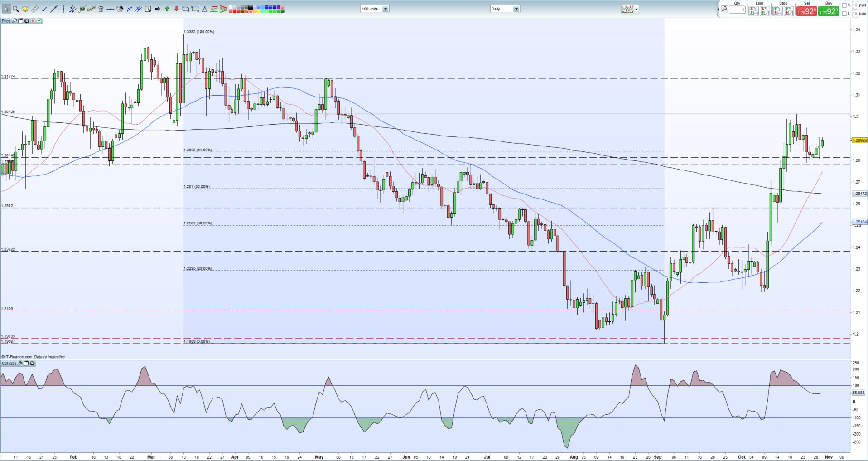
Task: Open the Daily timeframe dropdown
Action: [x=516, y=9]
